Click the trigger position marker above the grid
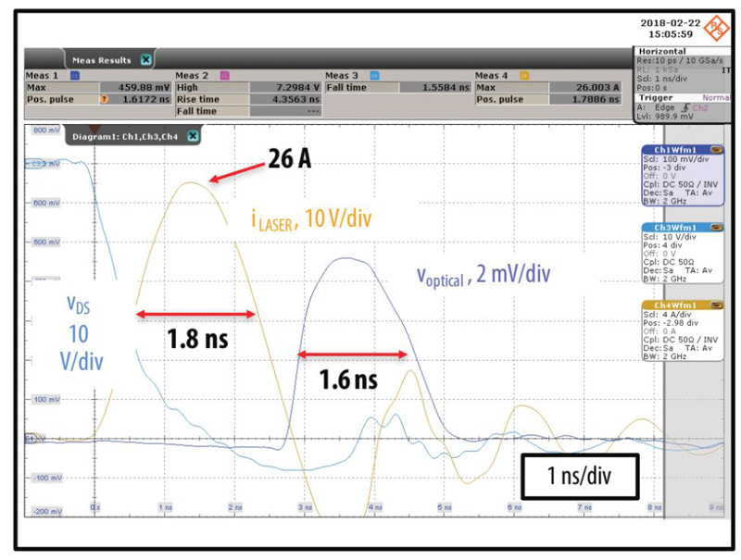 [x=95, y=128]
